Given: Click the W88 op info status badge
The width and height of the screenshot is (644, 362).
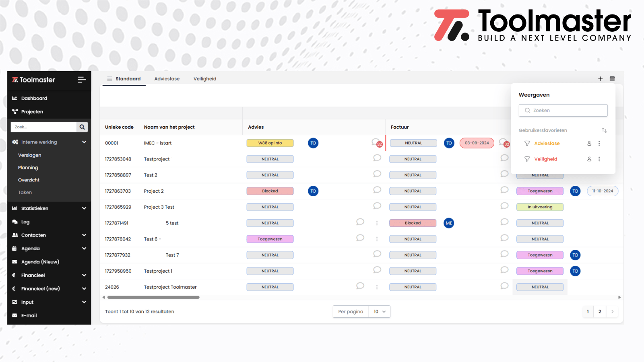Looking at the screenshot, I should click(270, 143).
